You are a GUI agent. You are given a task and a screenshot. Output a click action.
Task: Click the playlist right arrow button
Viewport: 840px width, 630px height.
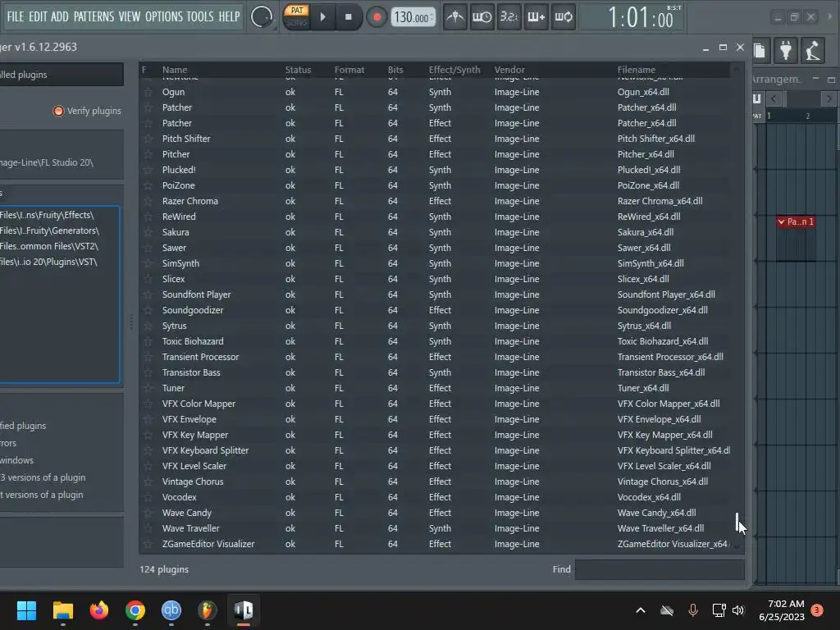coord(829,98)
